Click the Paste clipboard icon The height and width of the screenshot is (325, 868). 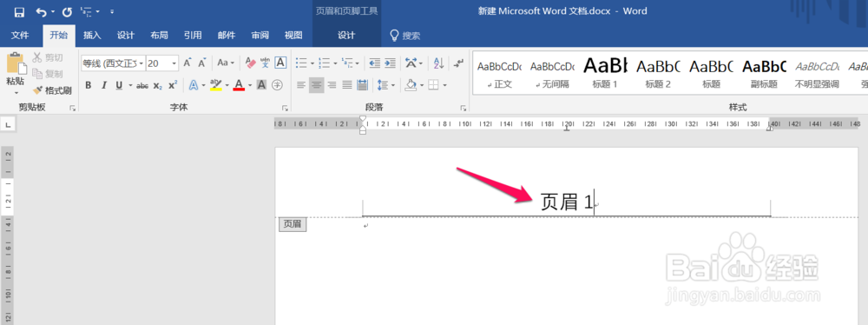coord(15,64)
